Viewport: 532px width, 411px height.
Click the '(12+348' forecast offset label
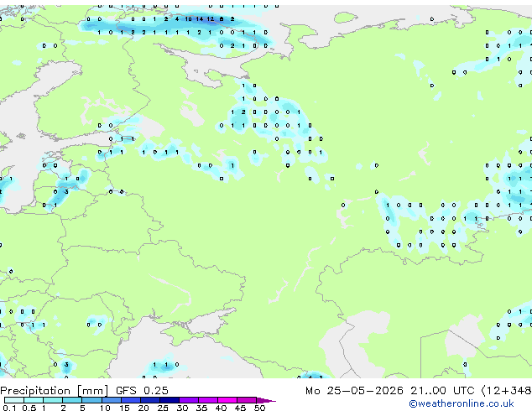[x=506, y=390]
